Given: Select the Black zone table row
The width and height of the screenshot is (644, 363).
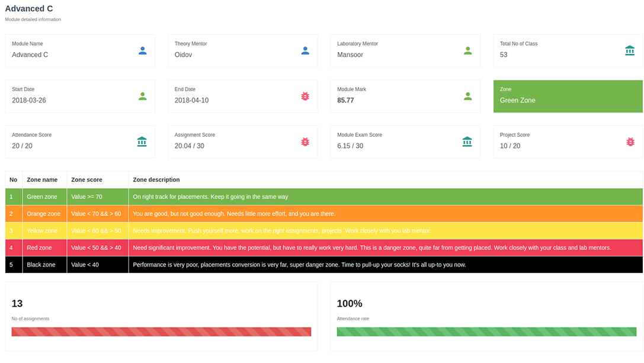Looking at the screenshot, I should tap(323, 265).
